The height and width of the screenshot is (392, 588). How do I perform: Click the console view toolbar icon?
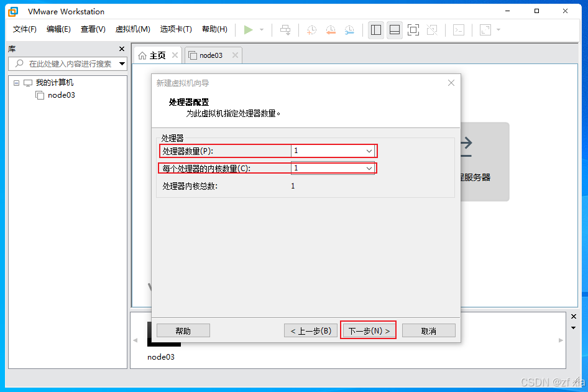click(x=459, y=30)
